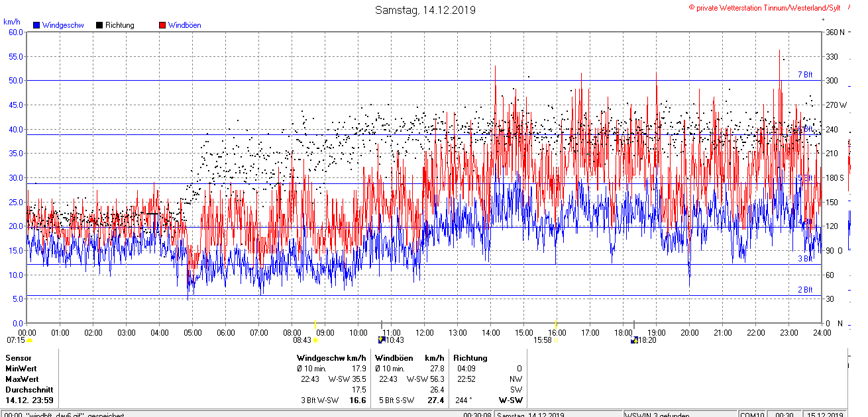Click the 50.0 speed axis value
The image size is (868, 417).
[16, 80]
